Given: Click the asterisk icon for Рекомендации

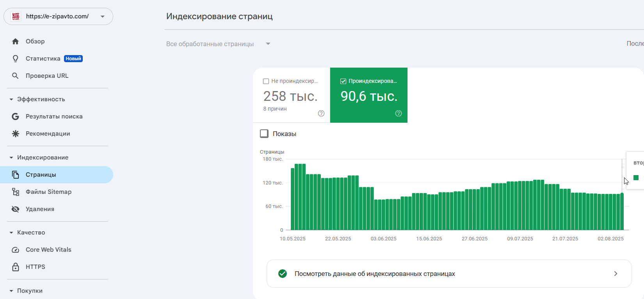Looking at the screenshot, I should pyautogui.click(x=15, y=134).
